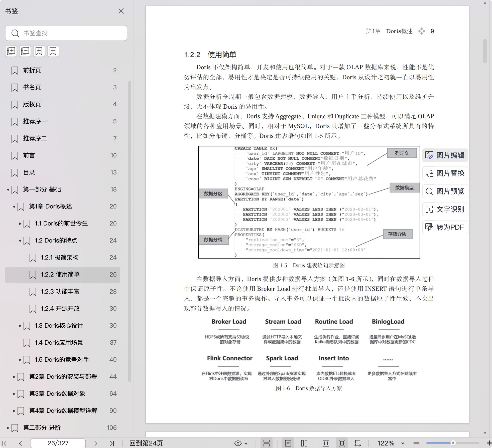Open the 目录 bookmark
Screen dimensions: 492x448
click(63, 172)
